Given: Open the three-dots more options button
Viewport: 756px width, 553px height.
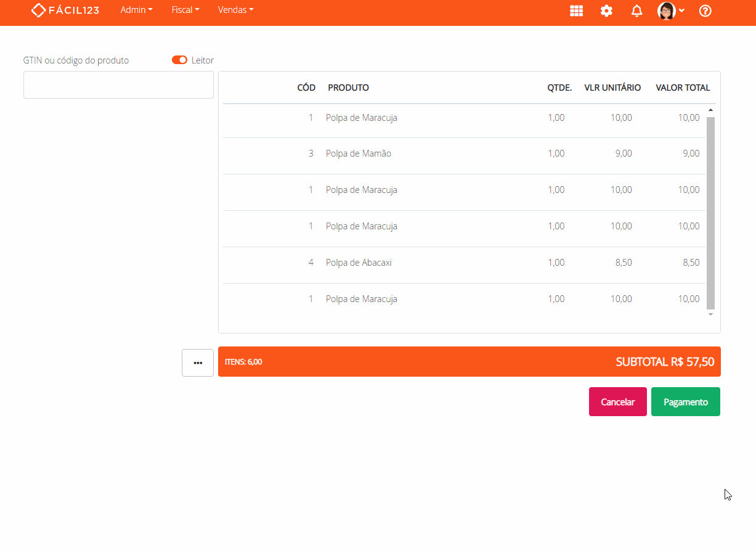Looking at the screenshot, I should (198, 363).
